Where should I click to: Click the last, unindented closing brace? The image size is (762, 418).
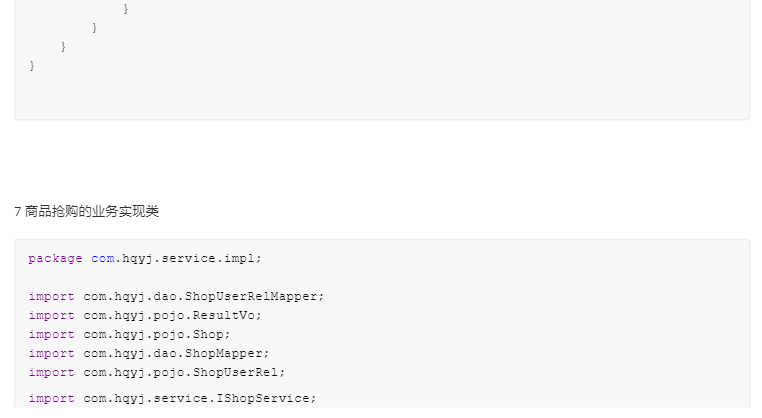coord(32,66)
